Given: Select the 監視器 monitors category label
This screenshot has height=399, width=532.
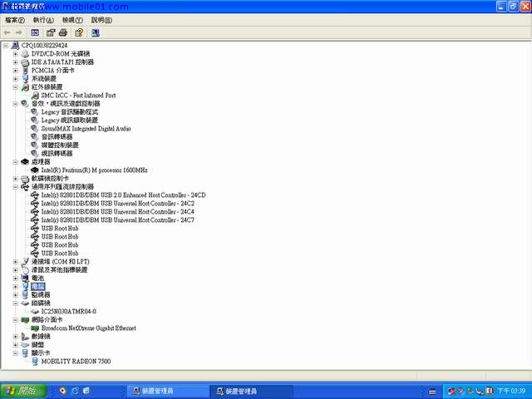Looking at the screenshot, I should pyautogui.click(x=41, y=294).
